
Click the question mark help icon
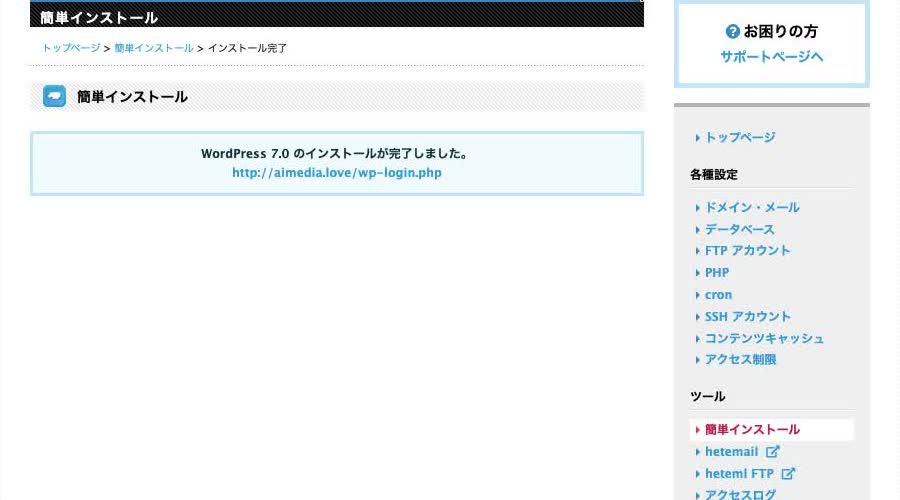732,32
